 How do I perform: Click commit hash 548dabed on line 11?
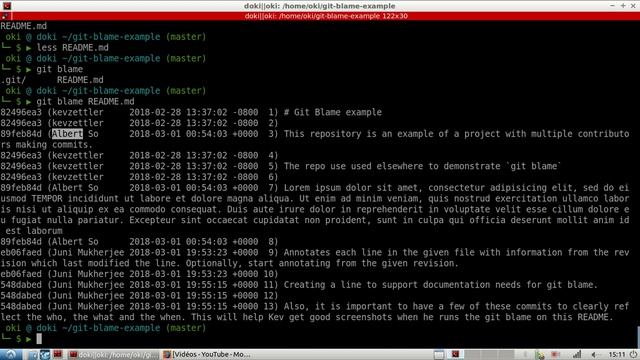(x=21, y=285)
